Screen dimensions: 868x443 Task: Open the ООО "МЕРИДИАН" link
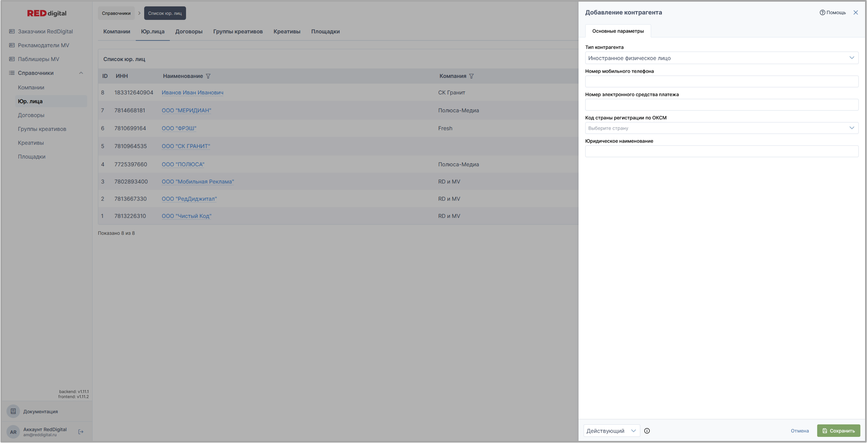[186, 111]
